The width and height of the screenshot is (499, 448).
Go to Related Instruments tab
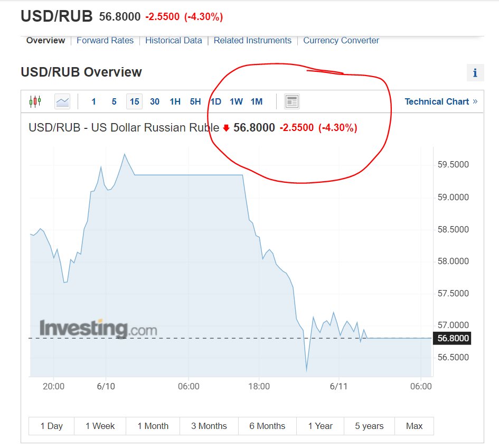pos(252,41)
